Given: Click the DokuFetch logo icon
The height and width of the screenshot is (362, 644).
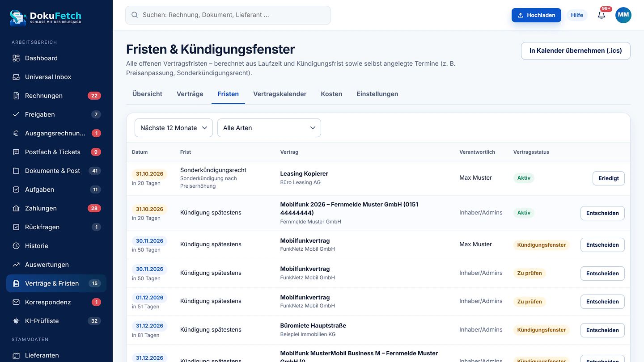Looking at the screenshot, I should click(18, 17).
